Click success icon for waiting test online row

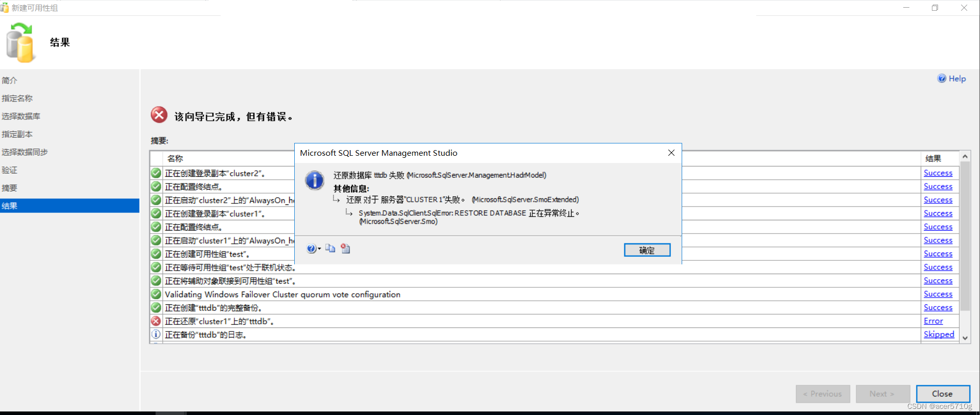point(156,267)
